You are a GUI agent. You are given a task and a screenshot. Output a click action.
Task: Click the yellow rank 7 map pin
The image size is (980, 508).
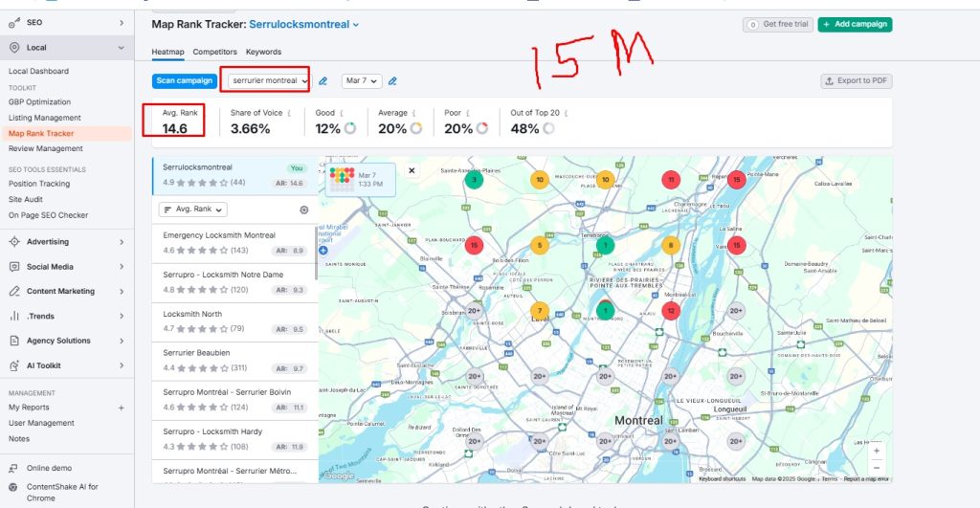tap(540, 311)
